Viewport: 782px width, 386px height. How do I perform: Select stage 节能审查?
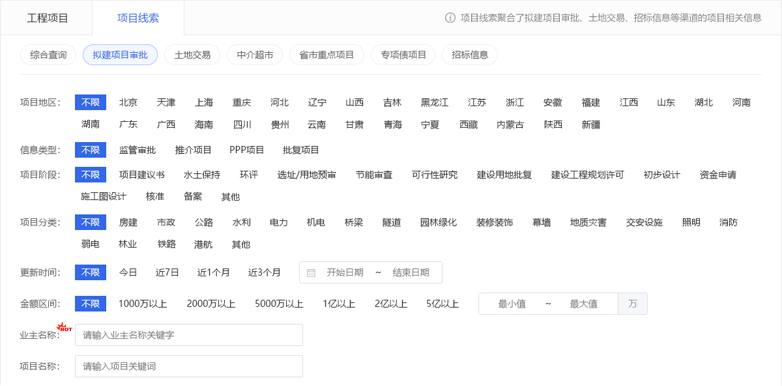pyautogui.click(x=374, y=175)
